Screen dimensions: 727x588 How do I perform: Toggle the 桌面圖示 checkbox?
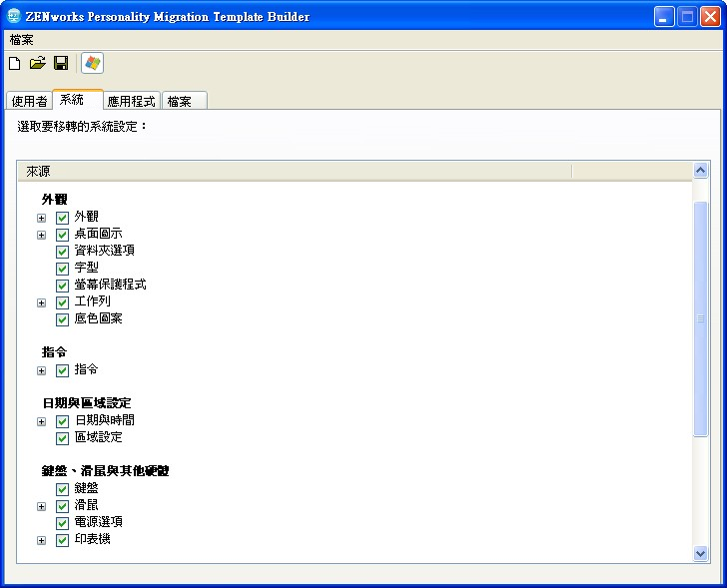coord(62,235)
